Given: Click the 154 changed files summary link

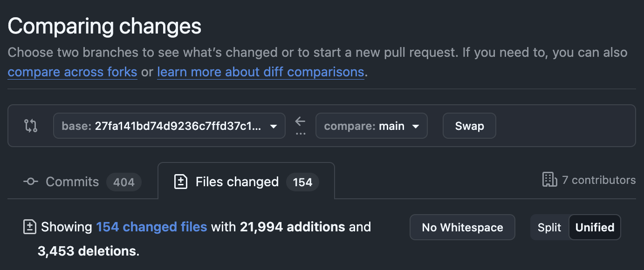Looking at the screenshot, I should [x=151, y=227].
